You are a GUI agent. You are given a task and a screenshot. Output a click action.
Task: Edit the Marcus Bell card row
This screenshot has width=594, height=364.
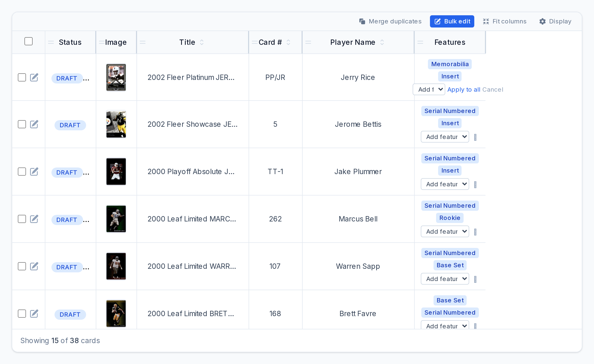pos(34,219)
